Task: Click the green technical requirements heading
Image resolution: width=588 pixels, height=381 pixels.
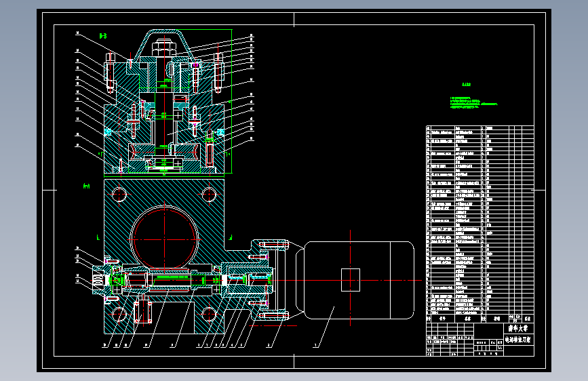Action: [x=466, y=84]
